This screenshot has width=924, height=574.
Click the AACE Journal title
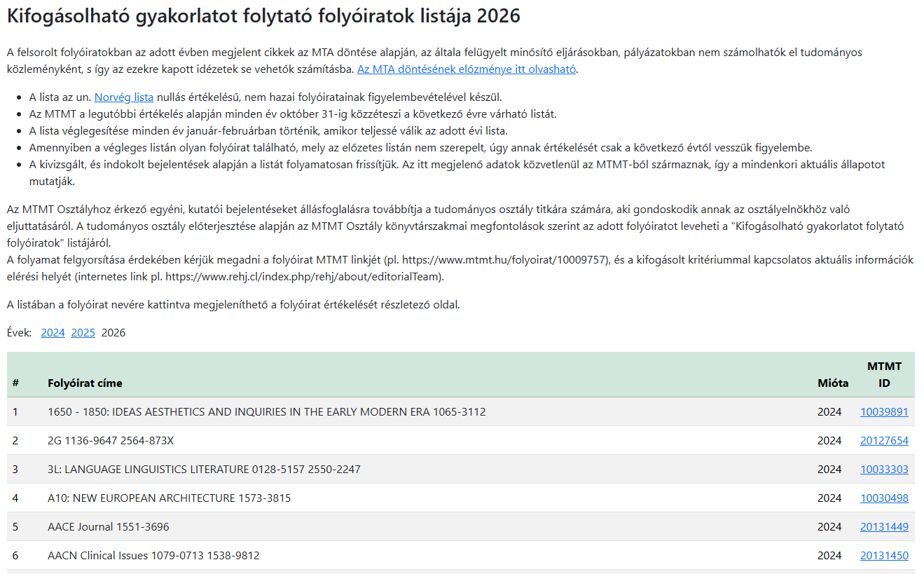pyautogui.click(x=108, y=526)
